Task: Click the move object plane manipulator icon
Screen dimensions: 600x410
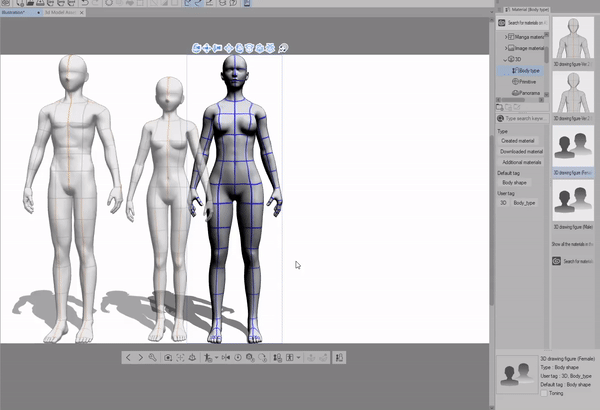Action: (228, 48)
